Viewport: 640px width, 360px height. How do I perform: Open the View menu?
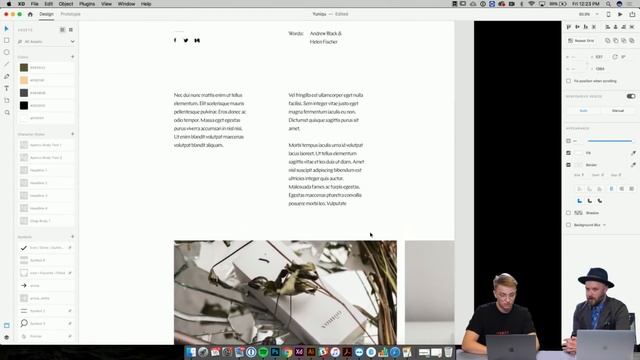click(x=106, y=4)
